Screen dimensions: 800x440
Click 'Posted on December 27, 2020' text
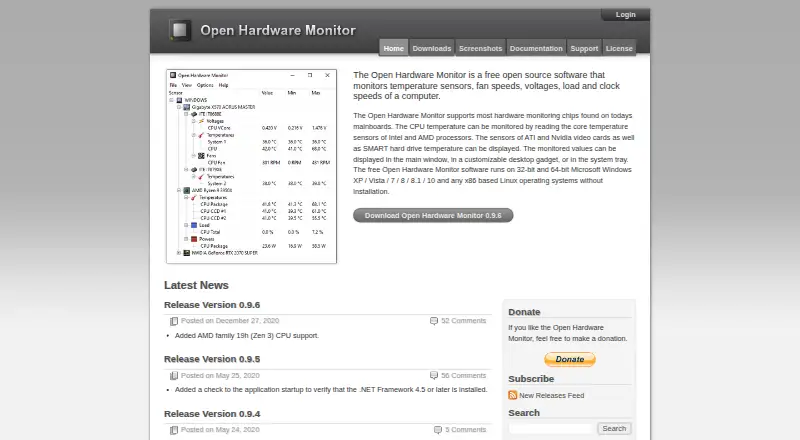point(230,321)
